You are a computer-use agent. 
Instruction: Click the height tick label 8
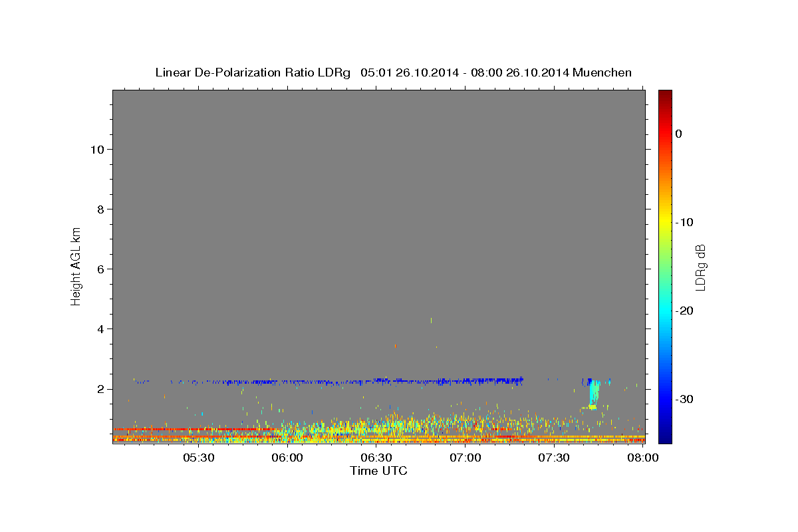(101, 209)
